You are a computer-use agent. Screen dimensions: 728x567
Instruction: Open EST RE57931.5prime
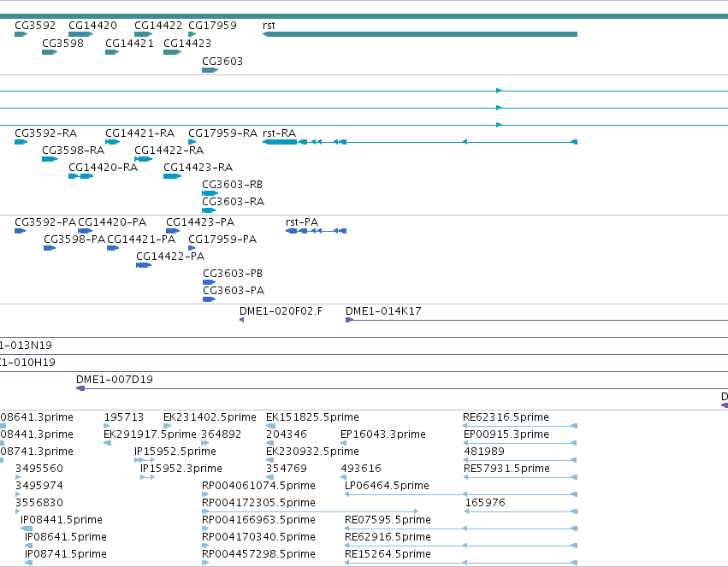(506, 470)
